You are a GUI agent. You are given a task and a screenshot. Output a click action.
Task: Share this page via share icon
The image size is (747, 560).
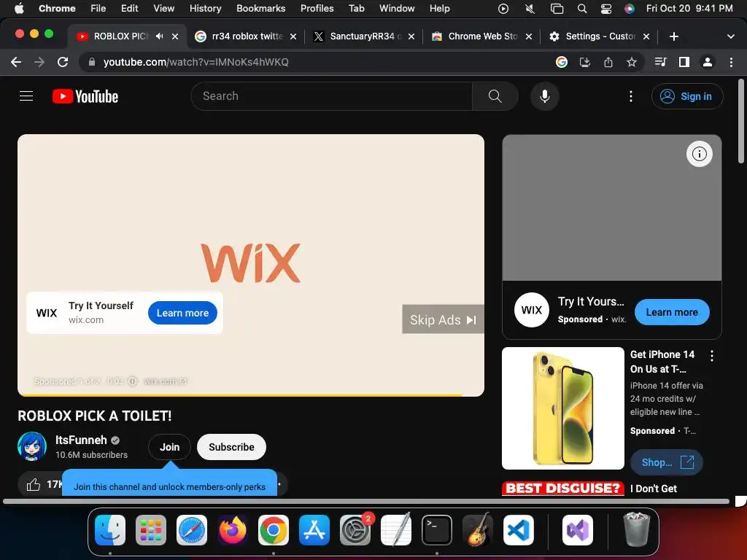tap(608, 62)
